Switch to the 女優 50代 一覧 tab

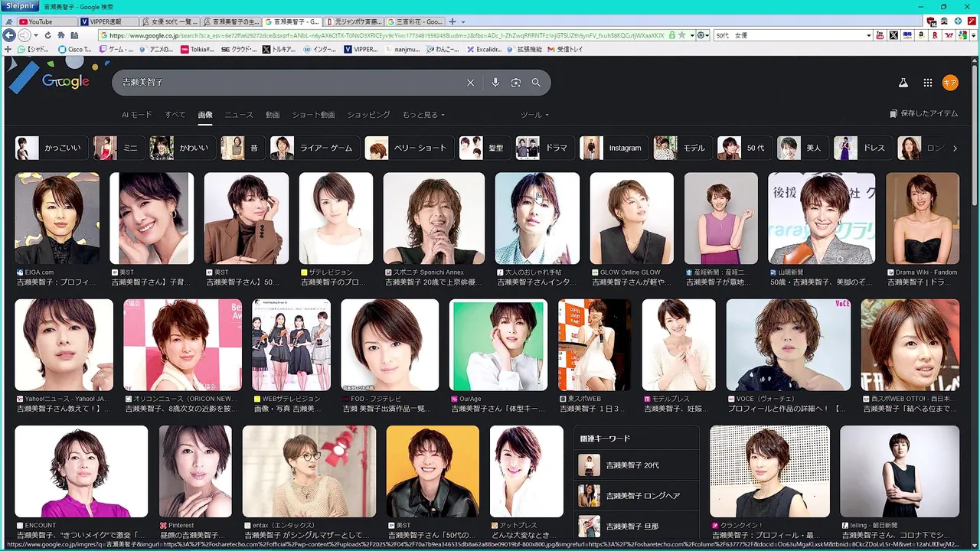pyautogui.click(x=169, y=21)
